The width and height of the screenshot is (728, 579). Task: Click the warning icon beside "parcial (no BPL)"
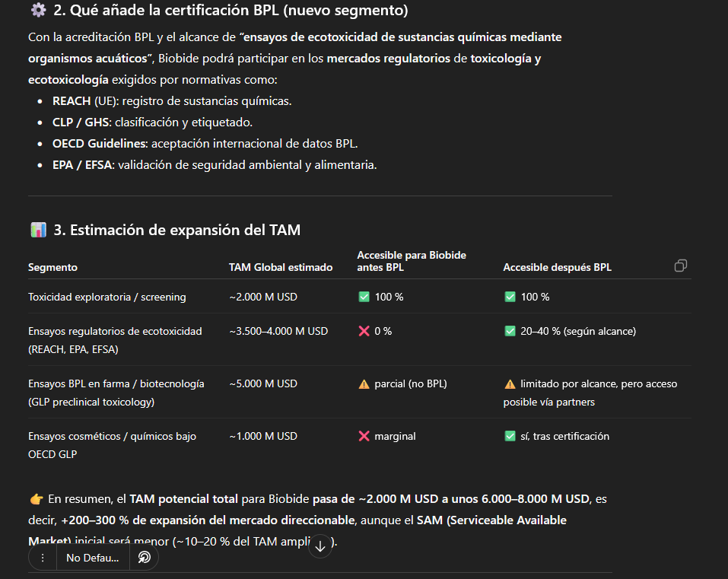click(x=364, y=383)
